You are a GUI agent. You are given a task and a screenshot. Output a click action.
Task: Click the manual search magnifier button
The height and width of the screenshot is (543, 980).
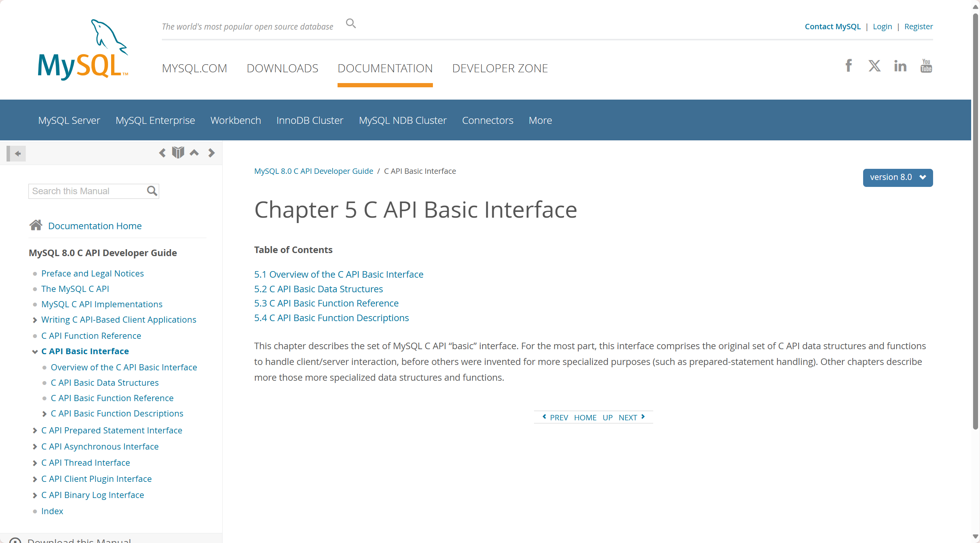click(152, 191)
